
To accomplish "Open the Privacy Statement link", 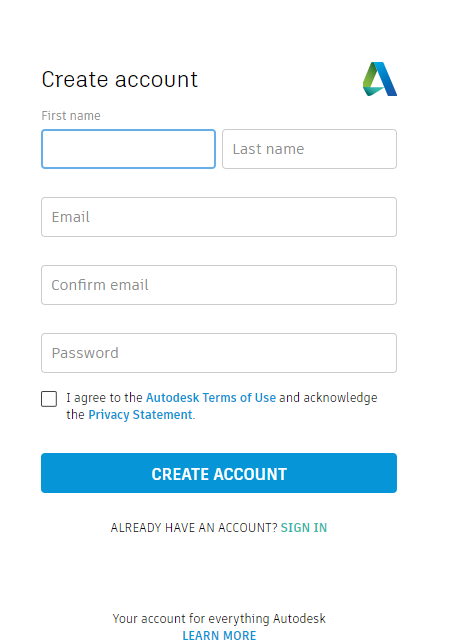I will click(x=140, y=415).
